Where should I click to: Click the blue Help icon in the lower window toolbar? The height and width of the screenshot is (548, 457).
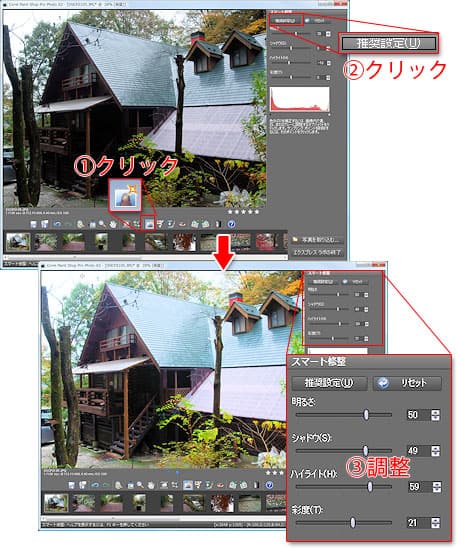pos(269,485)
